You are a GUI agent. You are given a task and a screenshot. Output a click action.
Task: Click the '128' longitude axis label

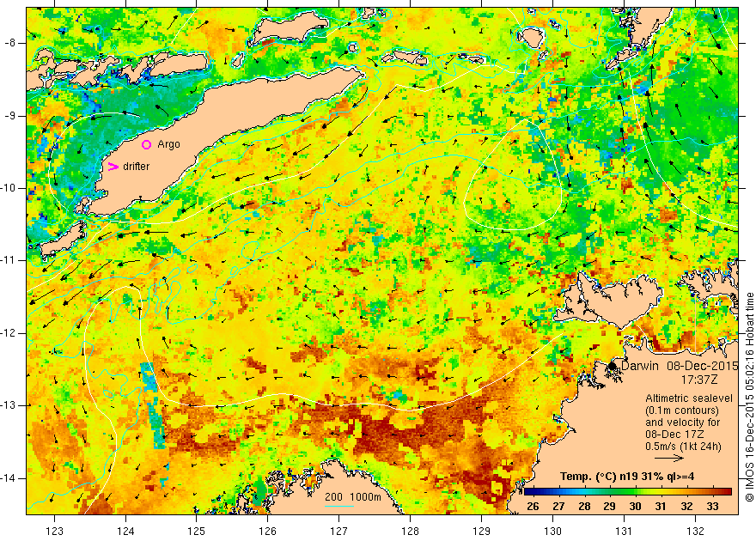tap(411, 532)
